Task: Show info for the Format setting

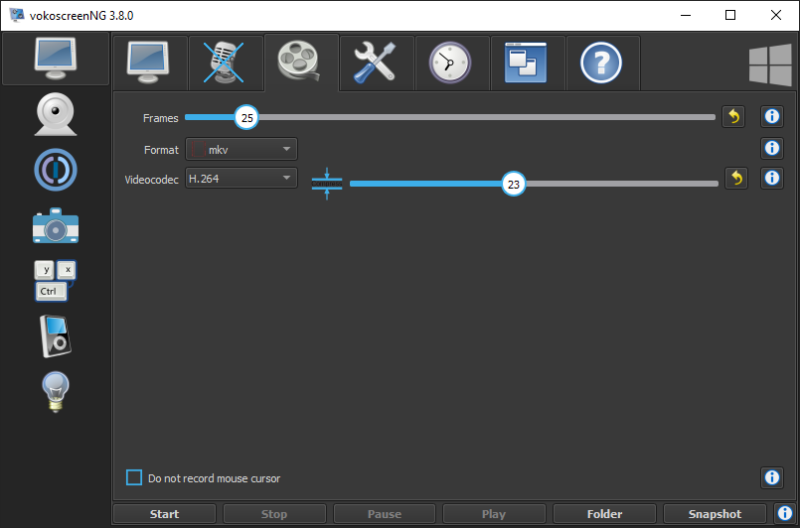Action: point(772,148)
